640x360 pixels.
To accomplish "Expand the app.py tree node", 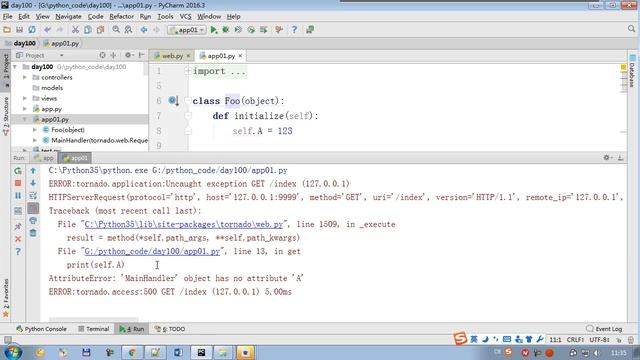I will pyautogui.click(x=25, y=109).
